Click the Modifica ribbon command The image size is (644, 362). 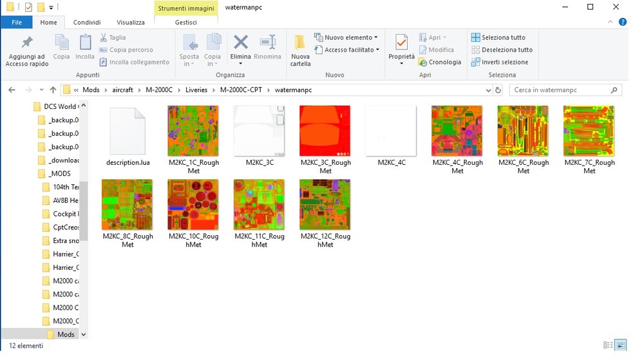coord(436,50)
